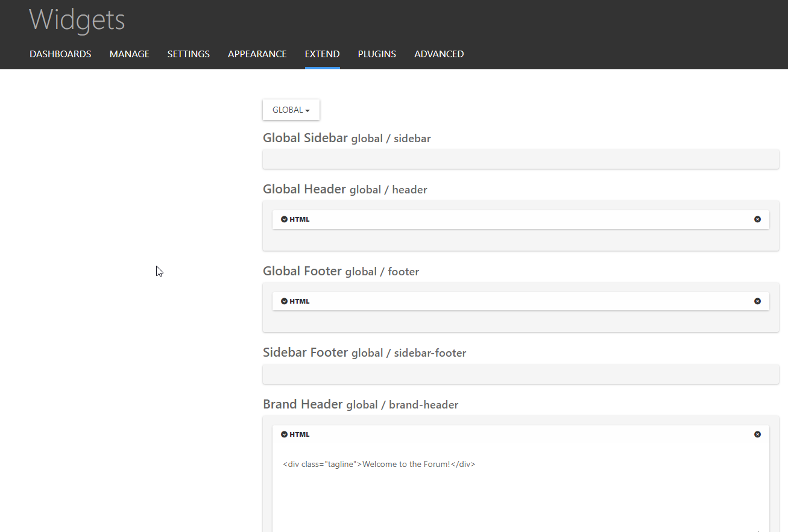The height and width of the screenshot is (532, 788).
Task: Click the HTML title in Brand Header widget
Action: pyautogui.click(x=300, y=434)
